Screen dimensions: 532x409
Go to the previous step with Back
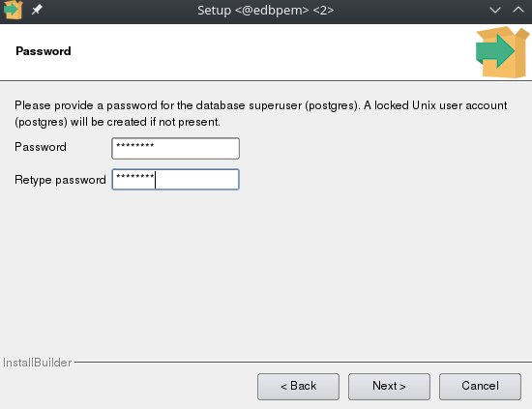298,387
